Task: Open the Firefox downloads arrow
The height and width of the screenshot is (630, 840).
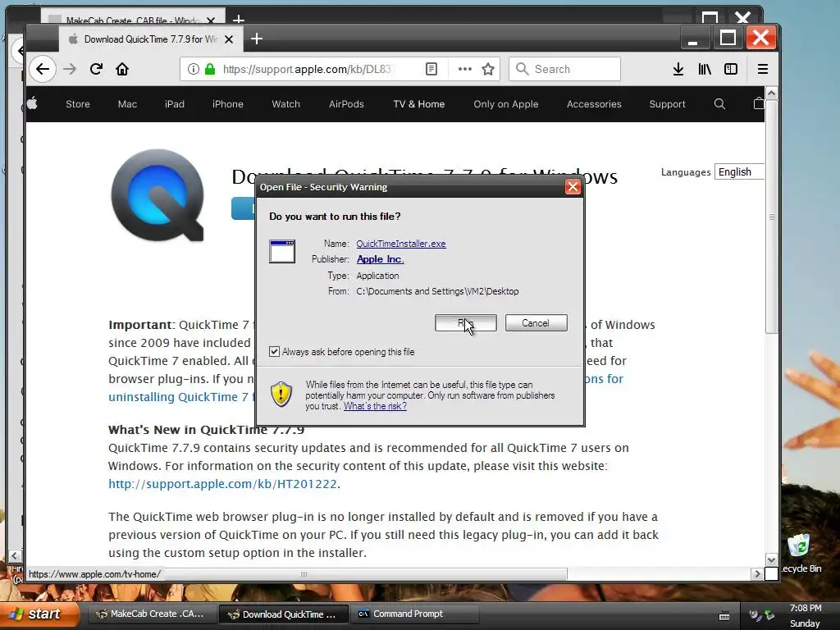Action: 678,69
